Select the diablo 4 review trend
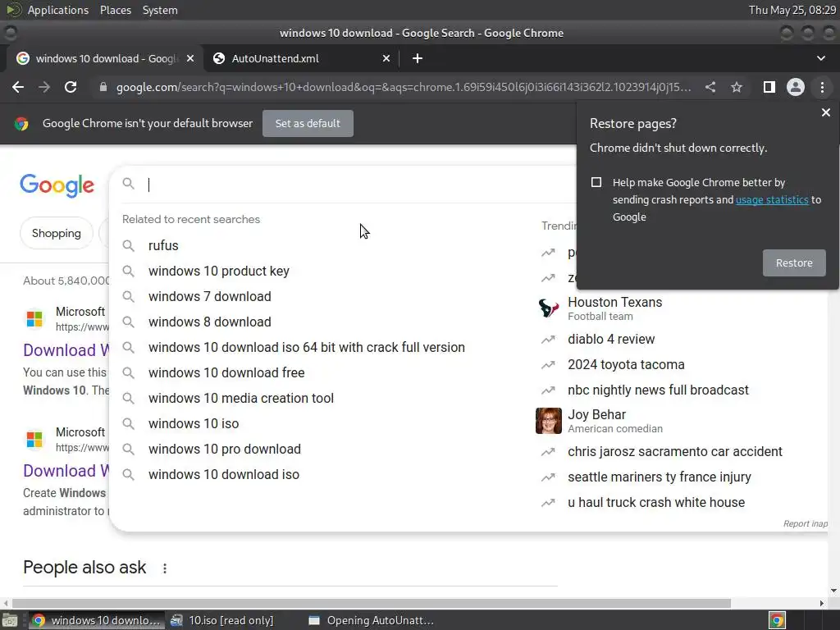The width and height of the screenshot is (840, 630). point(610,339)
